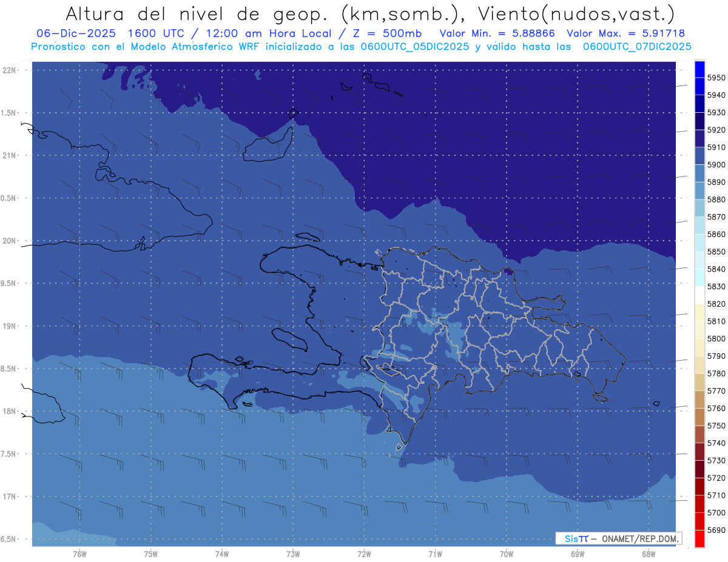
Task: Click the "75W" longitude label
Action: pos(151,554)
